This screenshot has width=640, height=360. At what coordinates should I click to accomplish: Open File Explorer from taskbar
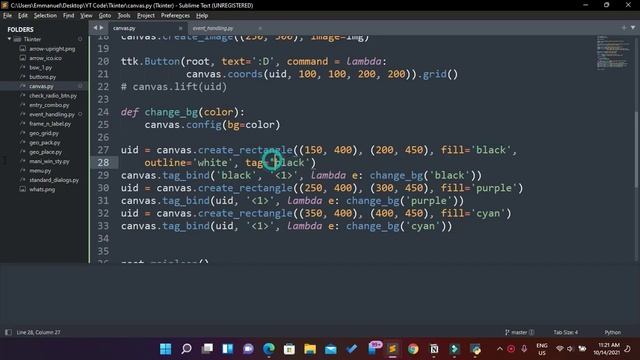coord(310,349)
